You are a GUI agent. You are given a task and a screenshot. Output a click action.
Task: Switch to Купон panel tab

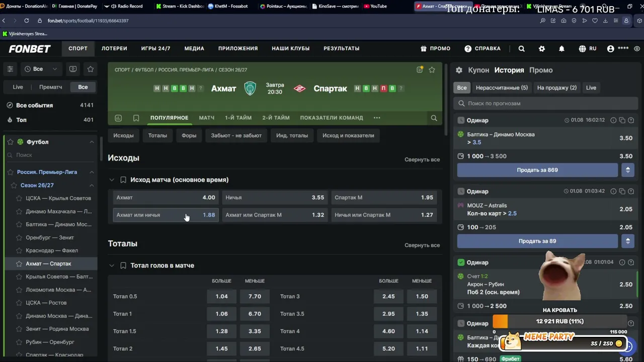pos(478,70)
